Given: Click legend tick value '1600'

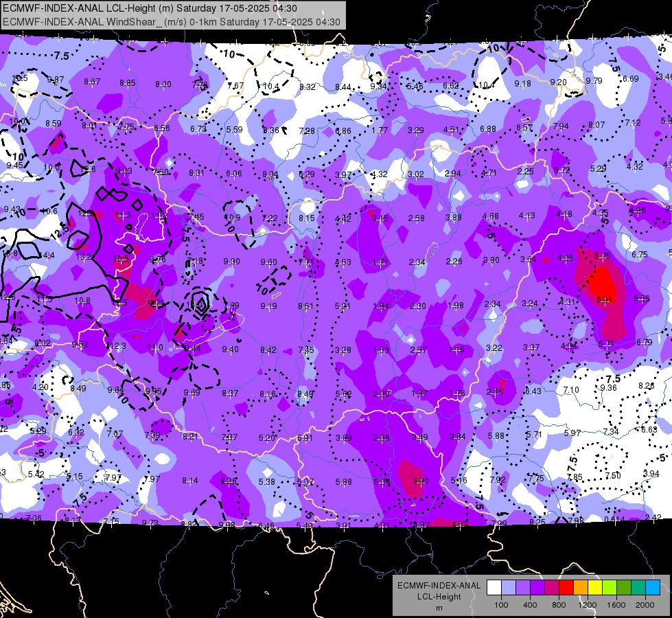Looking at the screenshot, I should coord(616,605).
